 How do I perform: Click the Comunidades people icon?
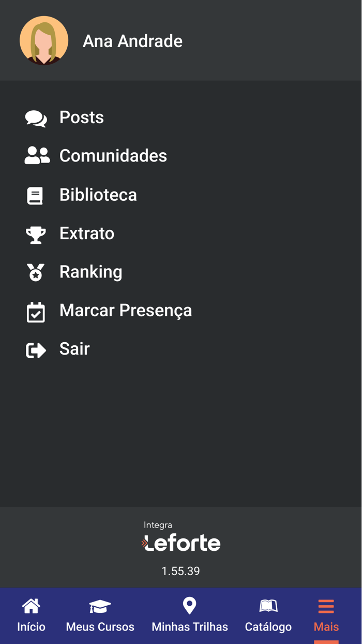(37, 156)
